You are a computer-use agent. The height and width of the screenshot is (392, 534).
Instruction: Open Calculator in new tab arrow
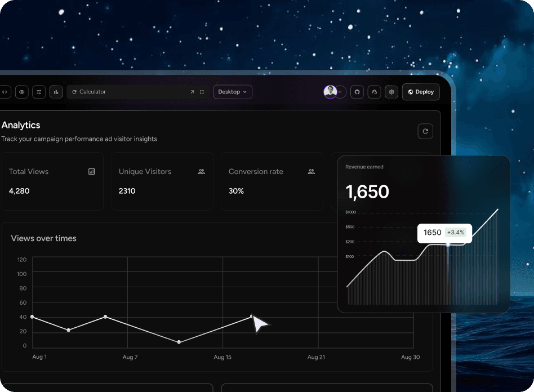point(192,92)
